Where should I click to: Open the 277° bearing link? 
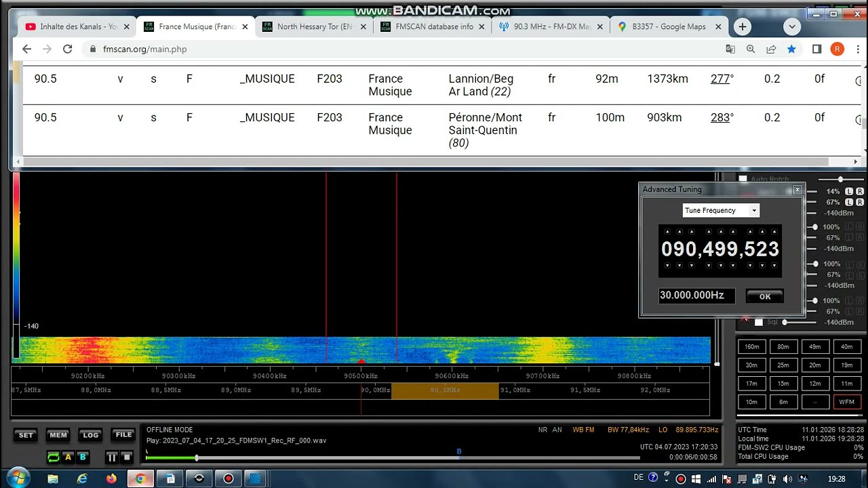click(719, 79)
